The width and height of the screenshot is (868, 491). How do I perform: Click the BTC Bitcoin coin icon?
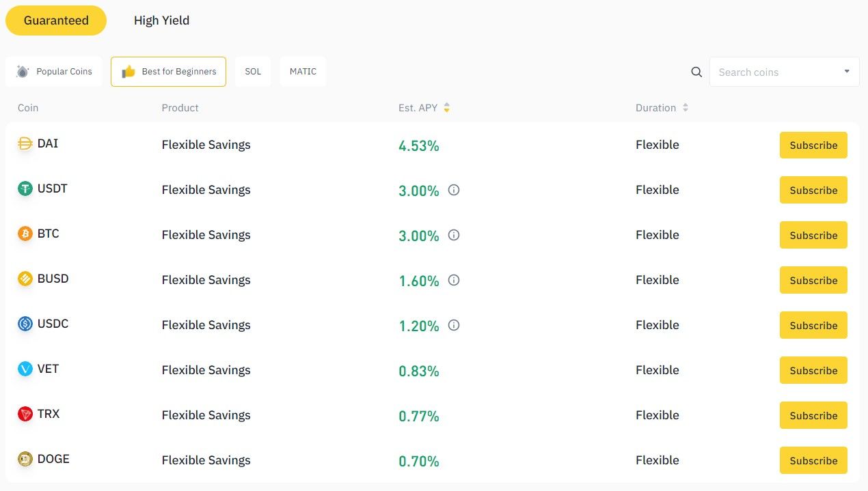tap(25, 234)
